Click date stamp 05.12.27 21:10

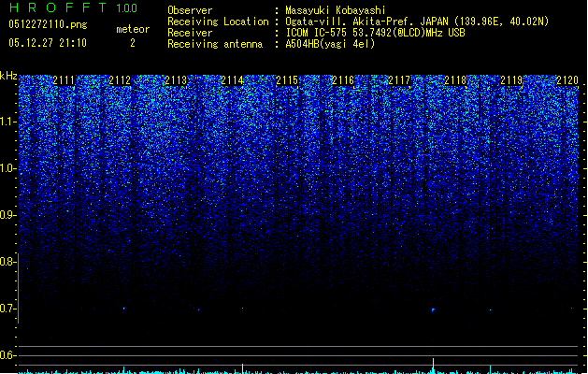click(x=48, y=43)
